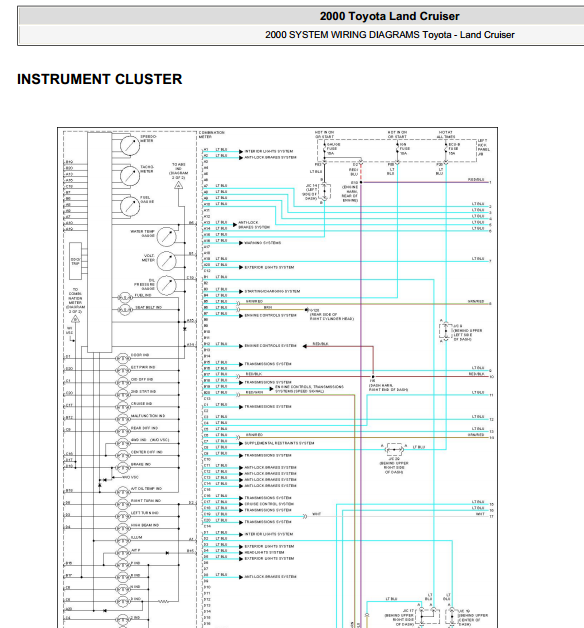Image resolution: width=584 pixels, height=628 pixels.
Task: Click the 'OIL PRESSURE GAUGE' text label
Action: pyautogui.click(x=145, y=284)
